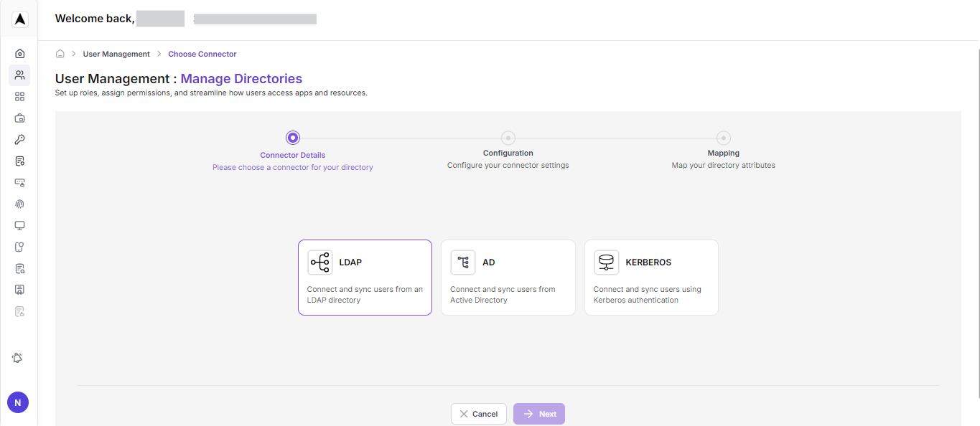Select the document search icon in sidebar
980x426 pixels.
click(x=19, y=268)
